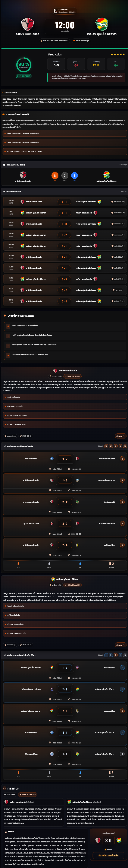Open the J-League Division 1 Match Center badge
This screenshot has width=128, height=868.
pos(64,11)
